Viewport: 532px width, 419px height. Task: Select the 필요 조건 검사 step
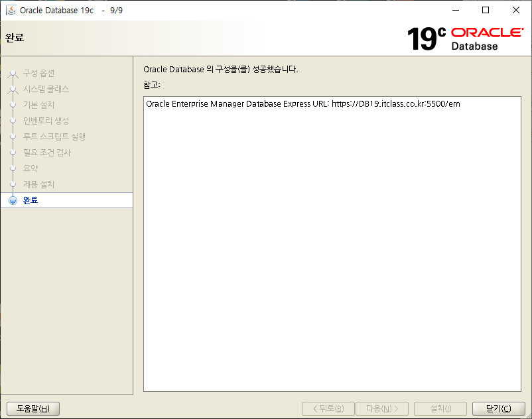pyautogui.click(x=47, y=152)
